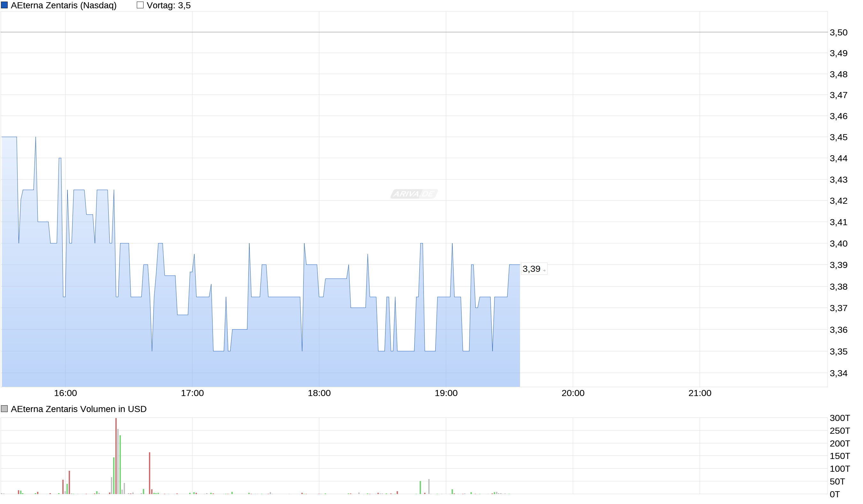This screenshot has width=863, height=504.
Task: Click the 20:00 time axis label
Action: (573, 393)
